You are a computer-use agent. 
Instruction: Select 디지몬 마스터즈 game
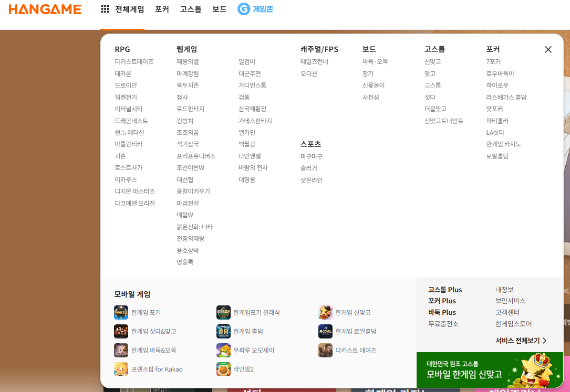[x=135, y=192]
